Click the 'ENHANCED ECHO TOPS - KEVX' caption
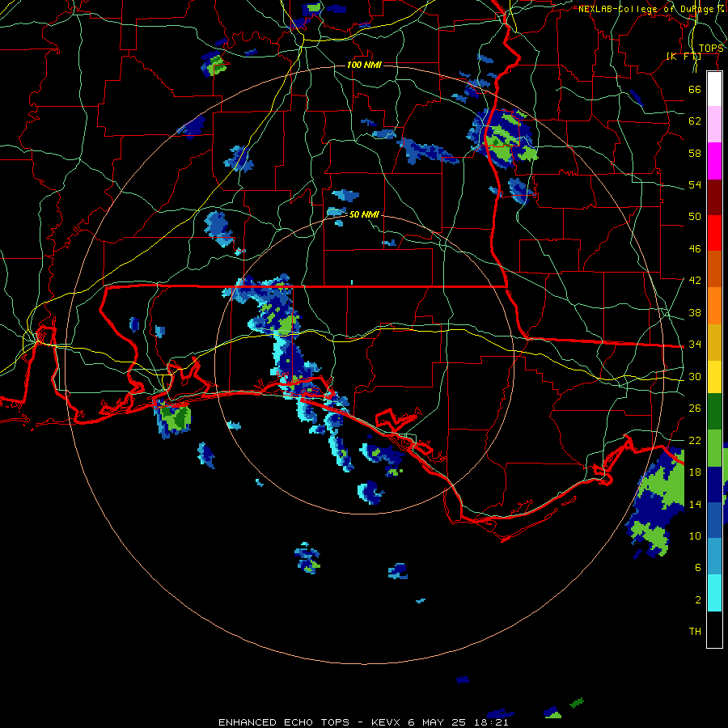Viewport: 728px width, 728px height. [x=309, y=722]
